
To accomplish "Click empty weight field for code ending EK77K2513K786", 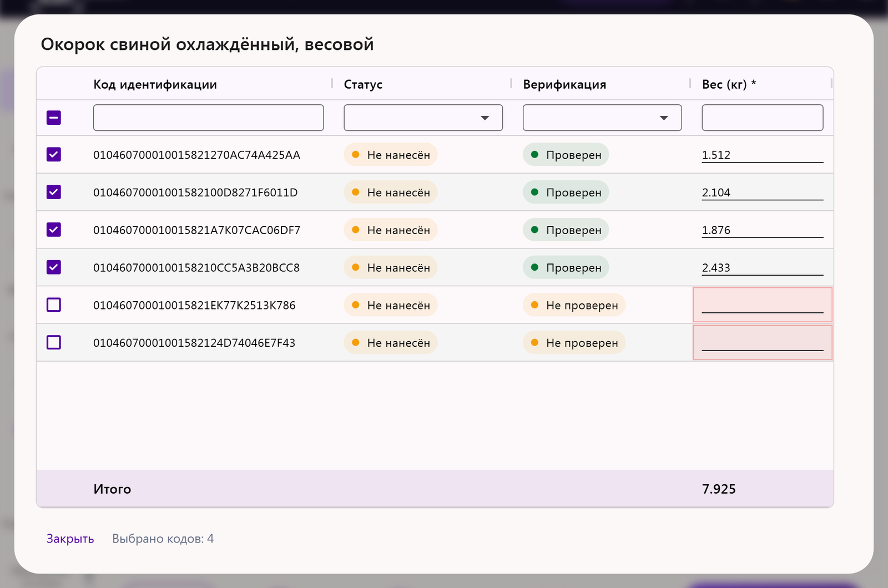I will pyautogui.click(x=763, y=305).
